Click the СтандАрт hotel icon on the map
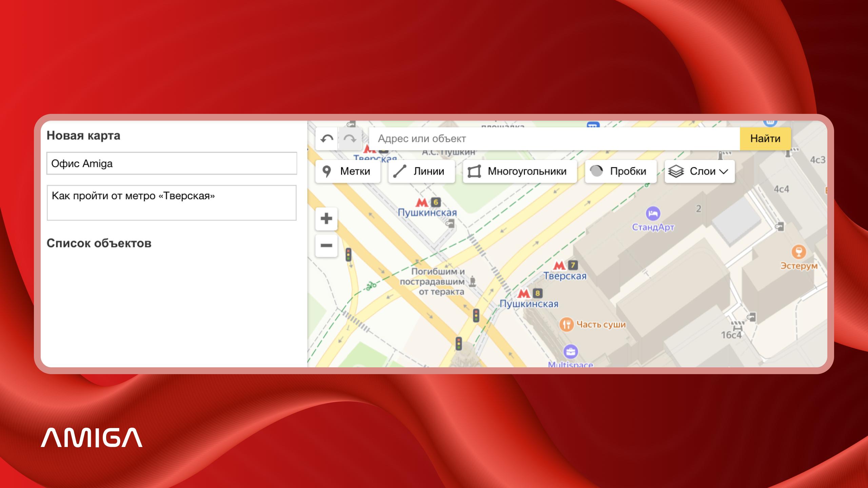The height and width of the screenshot is (488, 868). click(x=653, y=214)
